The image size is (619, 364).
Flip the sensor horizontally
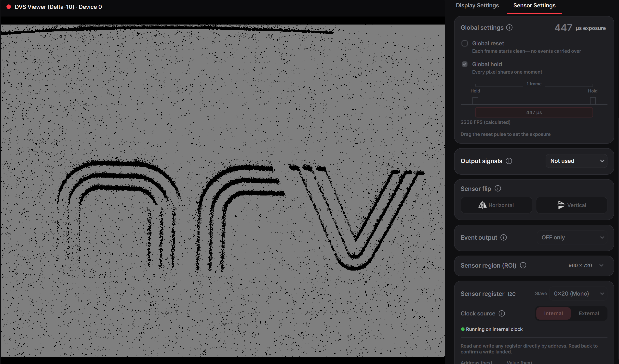pyautogui.click(x=496, y=205)
